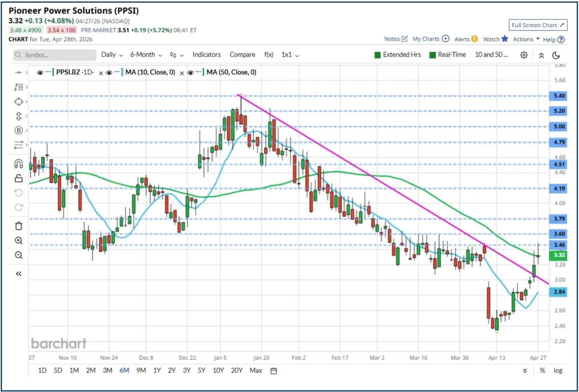Select the magnet snap tool
Screen dimensions: 579x392
pyautogui.click(x=18, y=164)
